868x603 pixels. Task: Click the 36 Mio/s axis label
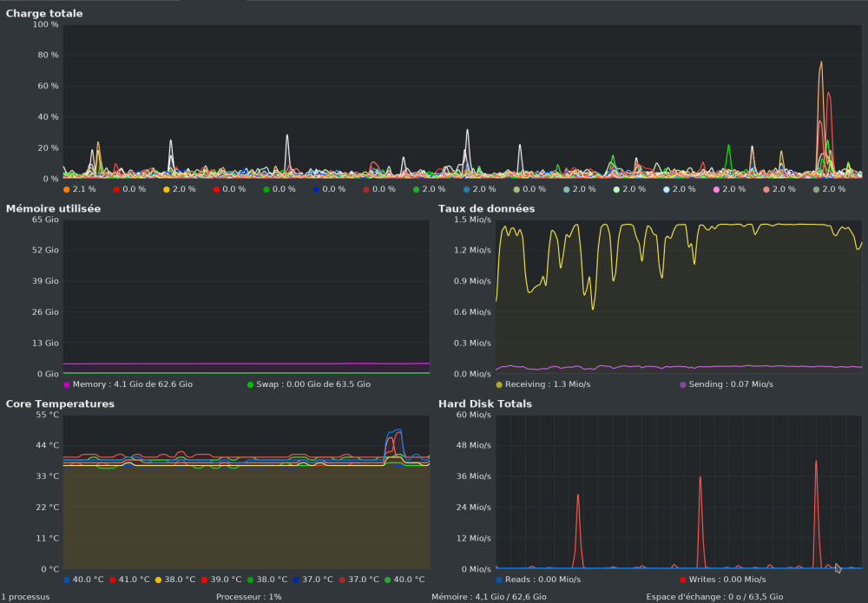(473, 476)
